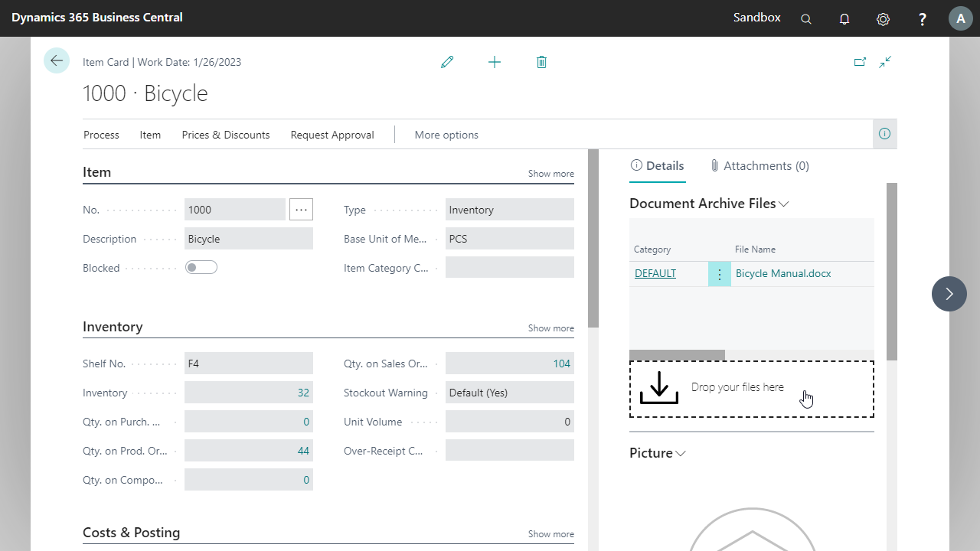Open the Prices & Discounts menu
980x551 pixels.
226,135
